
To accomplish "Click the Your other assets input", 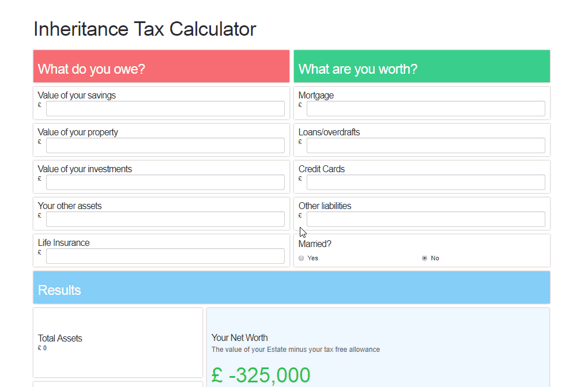I will click(165, 219).
